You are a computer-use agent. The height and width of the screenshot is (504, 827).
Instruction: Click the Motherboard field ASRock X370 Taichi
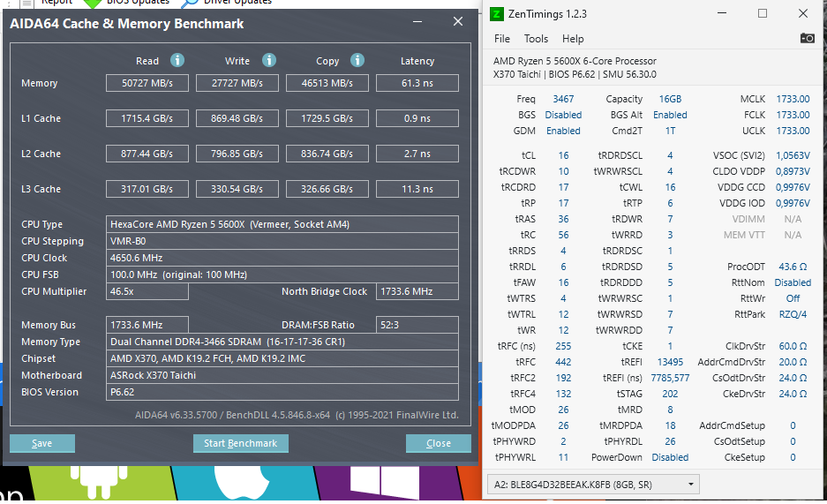[282, 375]
